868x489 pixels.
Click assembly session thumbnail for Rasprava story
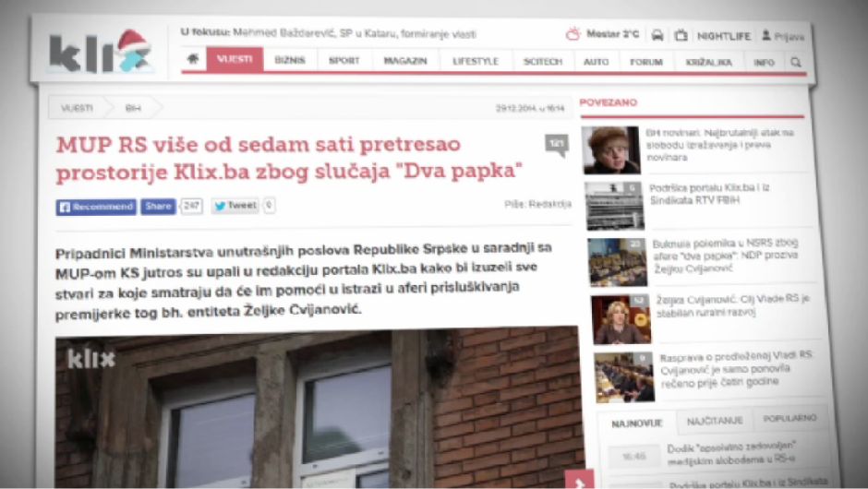point(624,377)
